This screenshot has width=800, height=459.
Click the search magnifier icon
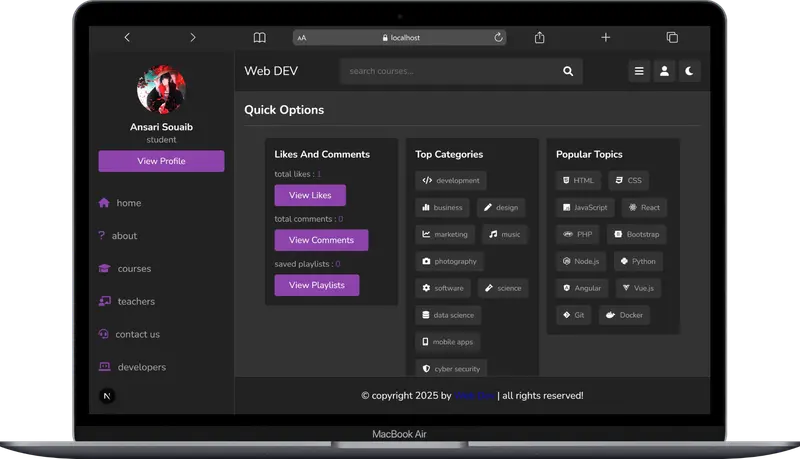568,71
